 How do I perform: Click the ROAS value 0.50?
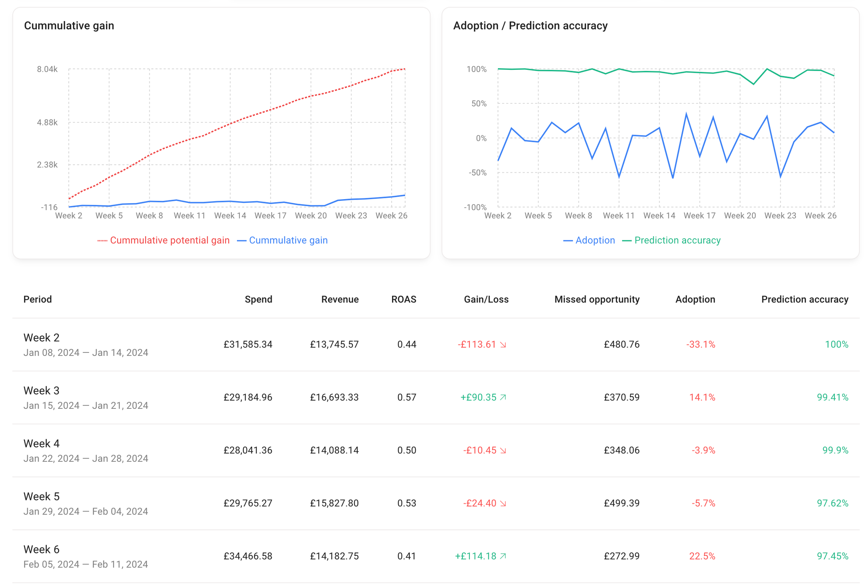pos(407,450)
